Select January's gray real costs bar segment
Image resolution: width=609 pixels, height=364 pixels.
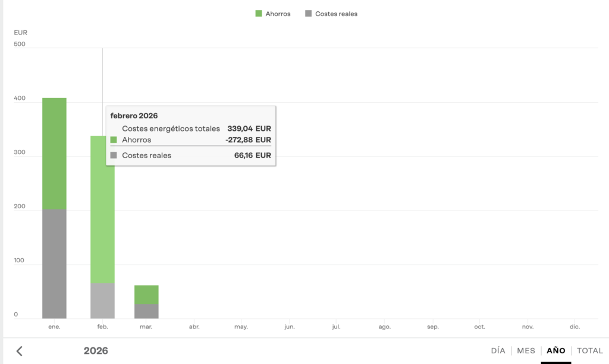pyautogui.click(x=54, y=263)
